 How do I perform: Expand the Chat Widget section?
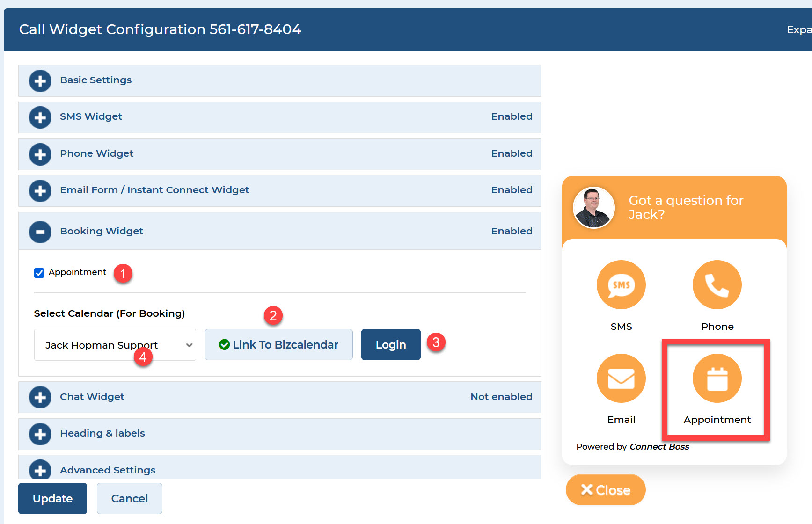tap(40, 397)
